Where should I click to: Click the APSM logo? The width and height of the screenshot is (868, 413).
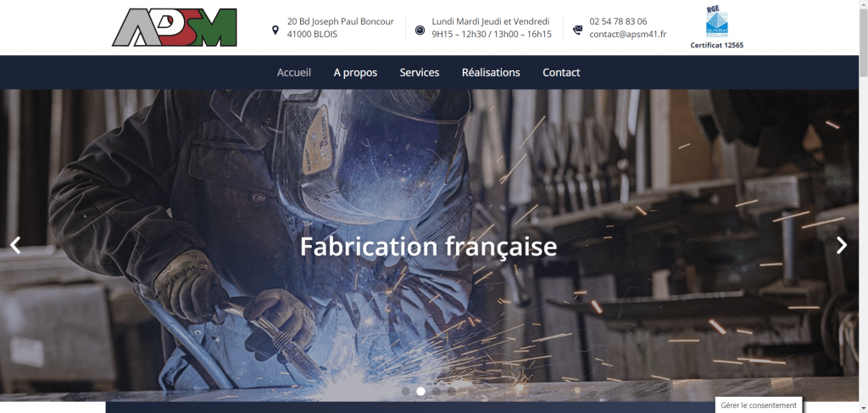175,27
